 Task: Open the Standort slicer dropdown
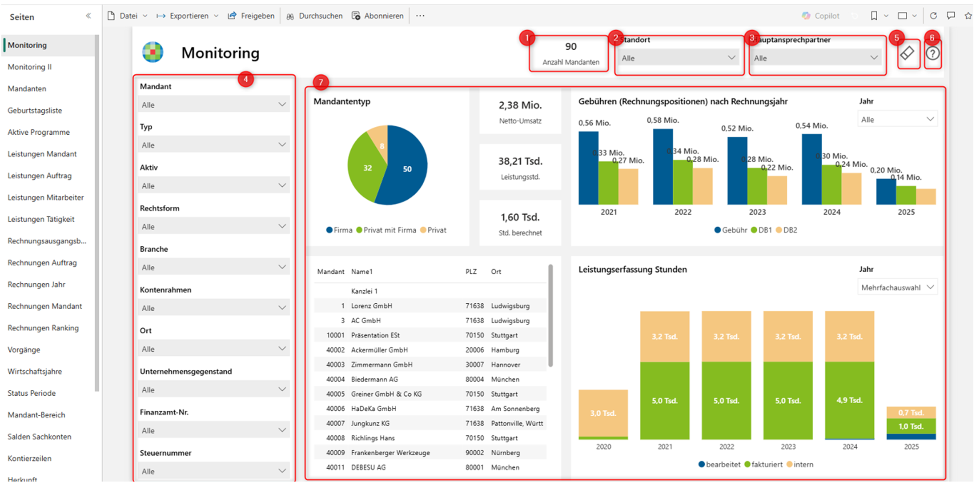pos(731,57)
